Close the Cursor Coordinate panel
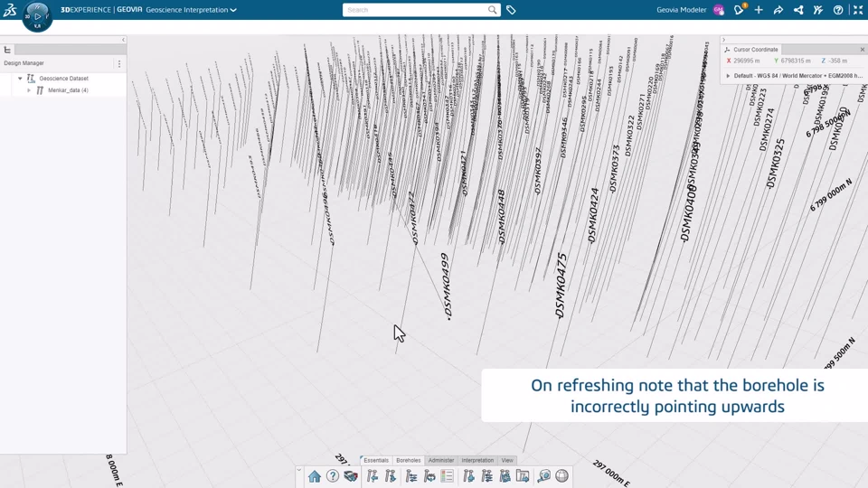This screenshot has width=868, height=488. (x=862, y=50)
